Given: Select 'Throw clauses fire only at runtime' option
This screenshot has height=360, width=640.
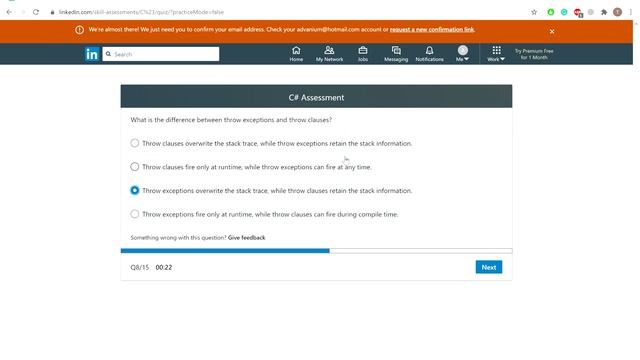Looking at the screenshot, I should pos(135,167).
